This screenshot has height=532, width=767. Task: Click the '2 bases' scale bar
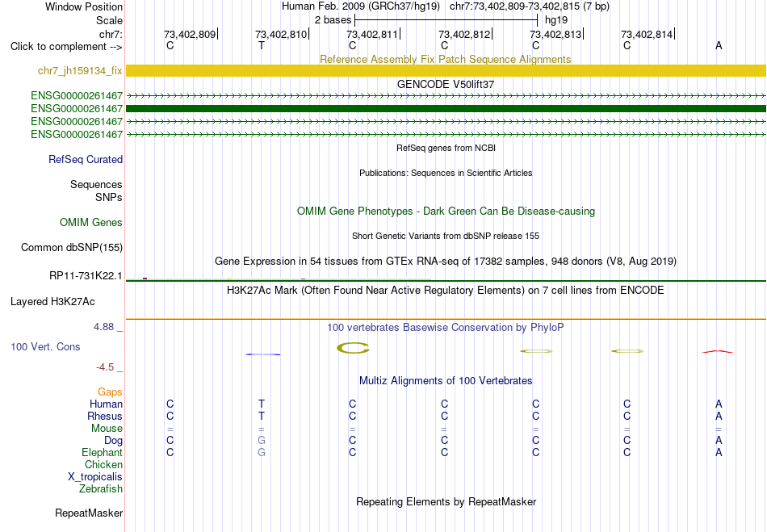pyautogui.click(x=446, y=20)
